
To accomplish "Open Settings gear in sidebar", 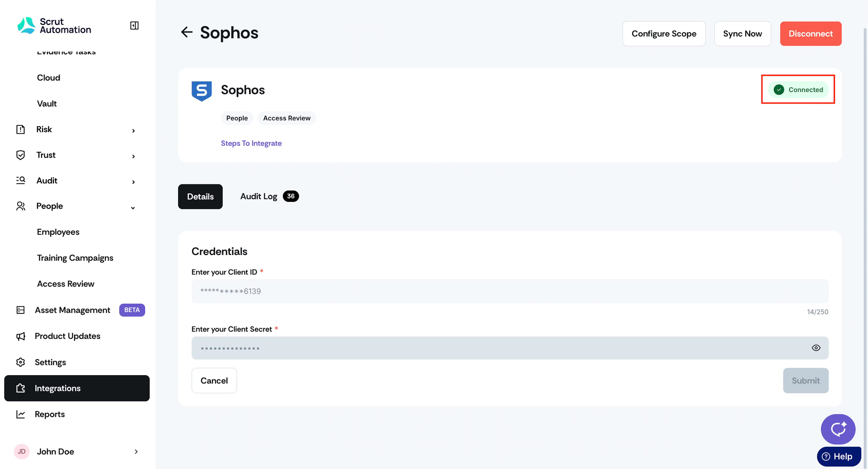I will (21, 362).
